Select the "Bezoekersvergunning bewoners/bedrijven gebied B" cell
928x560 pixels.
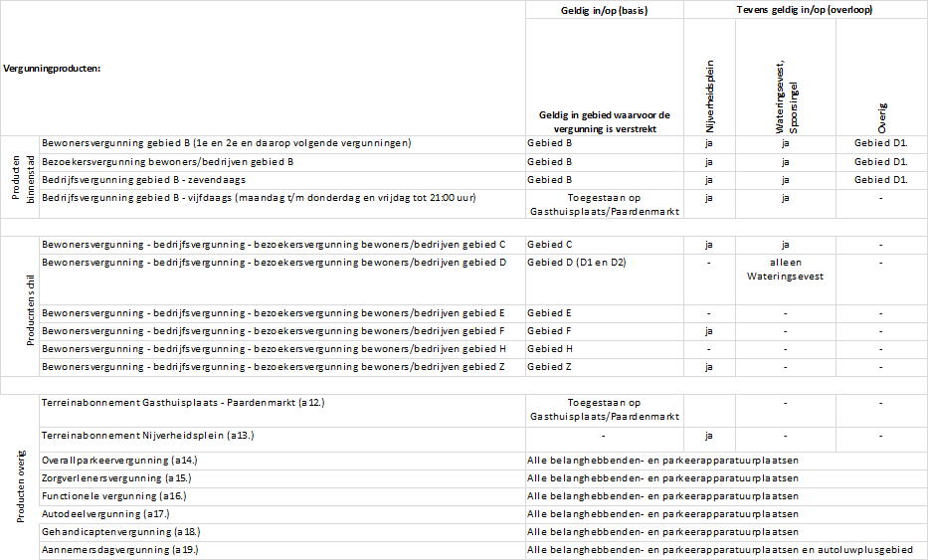[x=167, y=161]
